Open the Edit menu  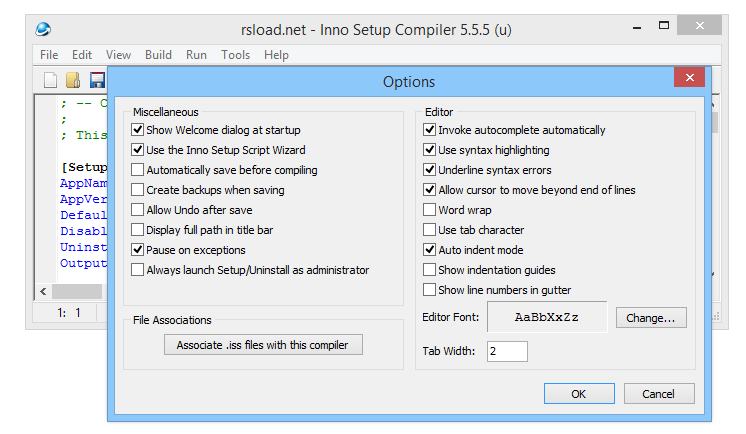(x=82, y=55)
